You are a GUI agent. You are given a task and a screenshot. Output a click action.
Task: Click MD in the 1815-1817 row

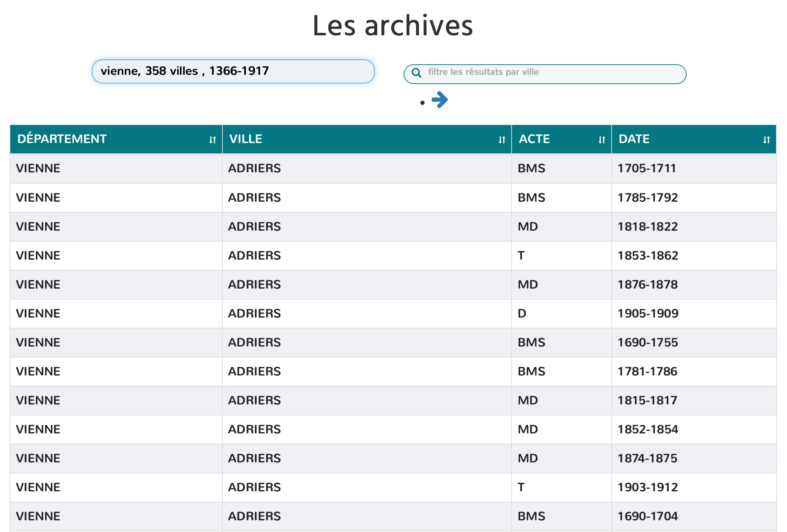(x=528, y=400)
